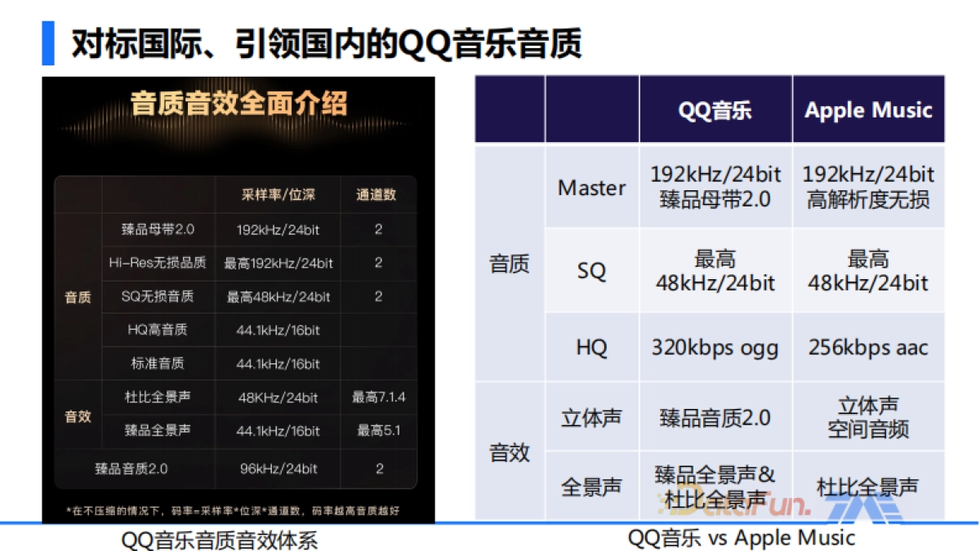Viewport: 980px width, 551px height.
Task: Click the 256kbps aac cell
Action: click(x=868, y=347)
